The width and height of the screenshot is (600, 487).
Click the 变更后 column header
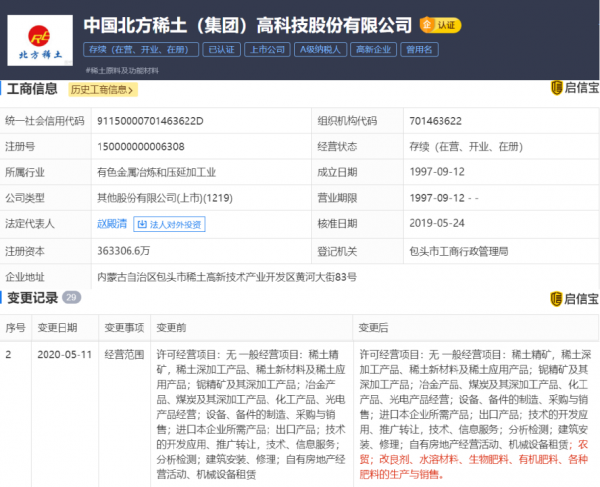(x=373, y=327)
